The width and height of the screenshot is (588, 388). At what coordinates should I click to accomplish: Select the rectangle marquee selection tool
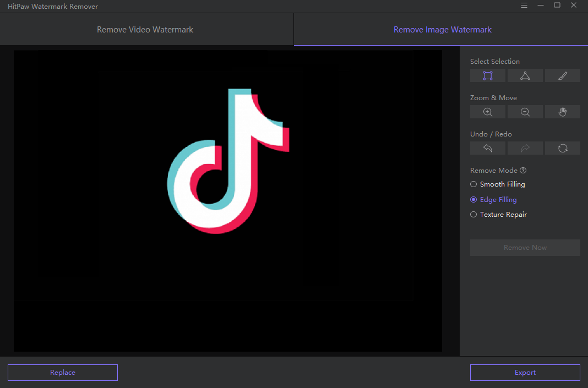487,76
